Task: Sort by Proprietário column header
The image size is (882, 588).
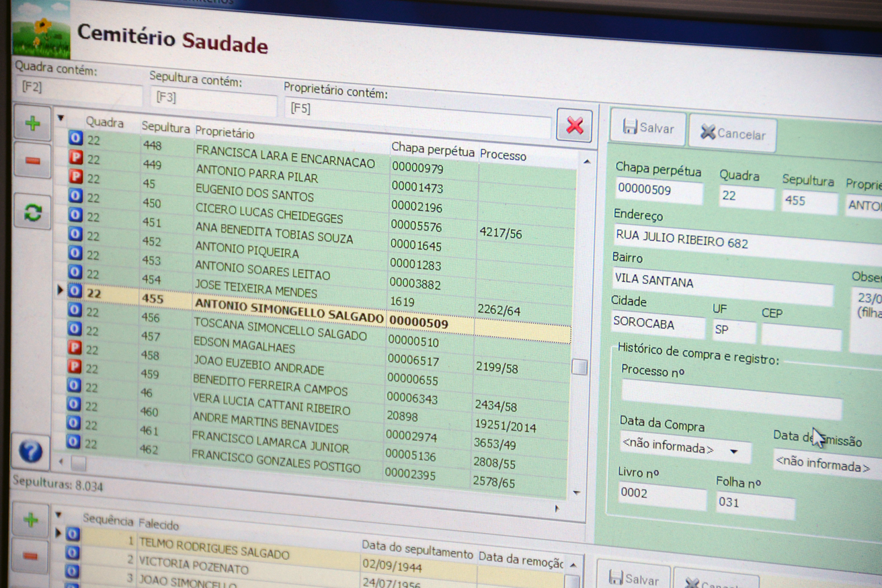Action: click(x=225, y=132)
